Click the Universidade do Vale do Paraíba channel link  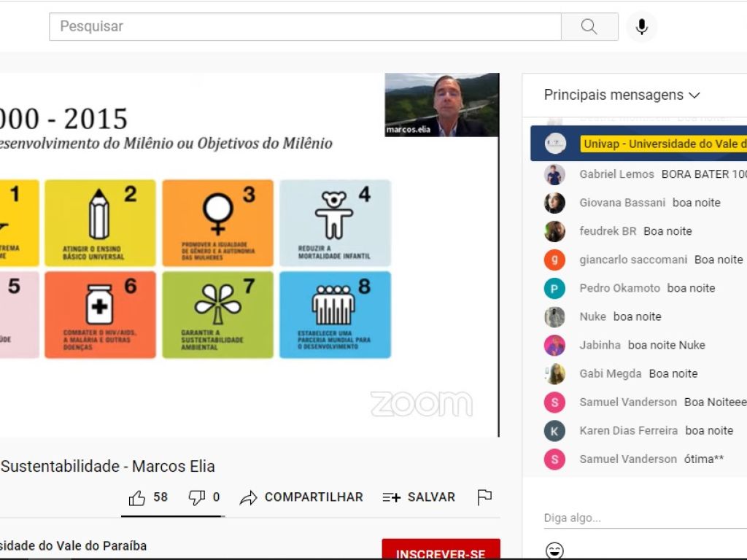click(x=73, y=545)
